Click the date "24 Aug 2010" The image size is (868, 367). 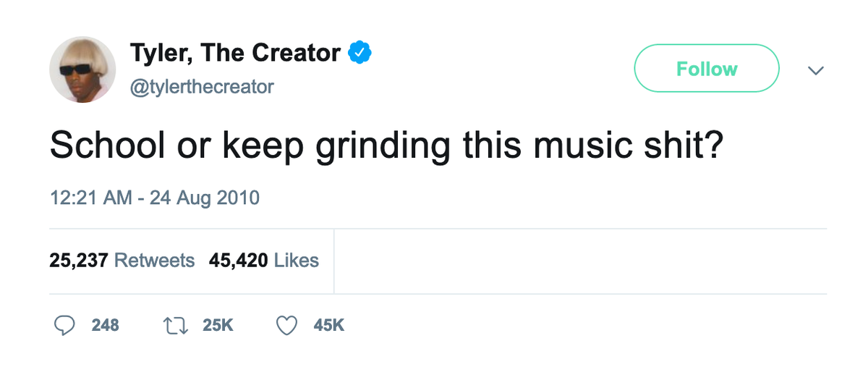[x=204, y=197]
